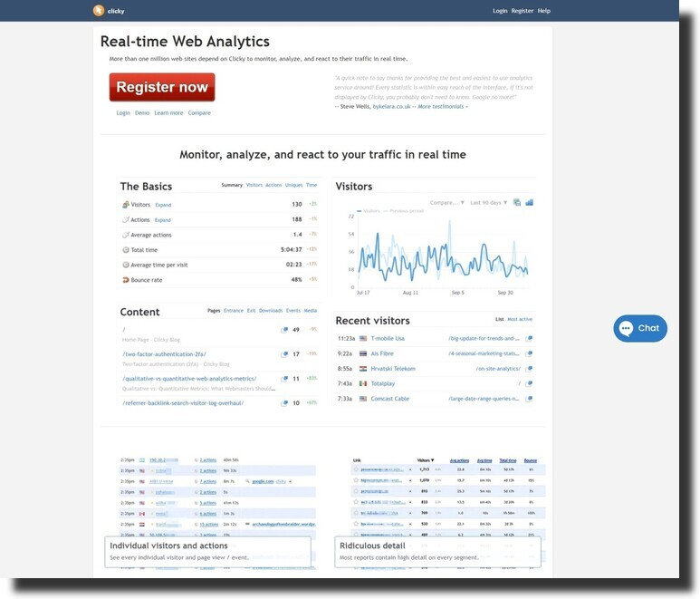Open the Login link in header

[x=500, y=11]
